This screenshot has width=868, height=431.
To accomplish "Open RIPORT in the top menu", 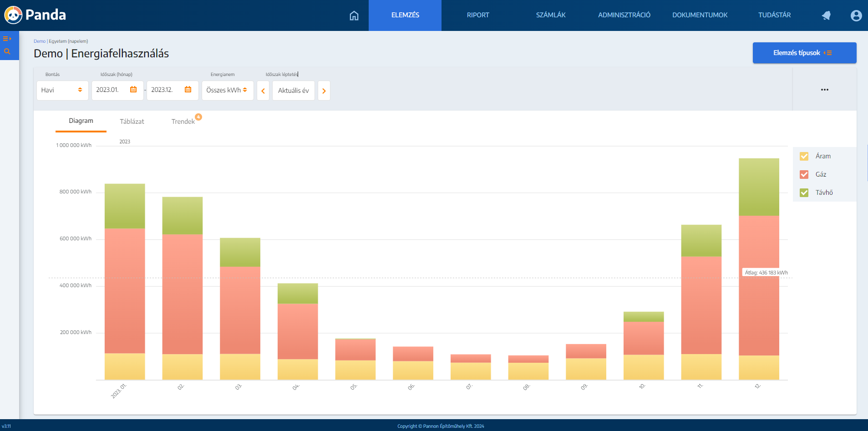I will coord(478,15).
